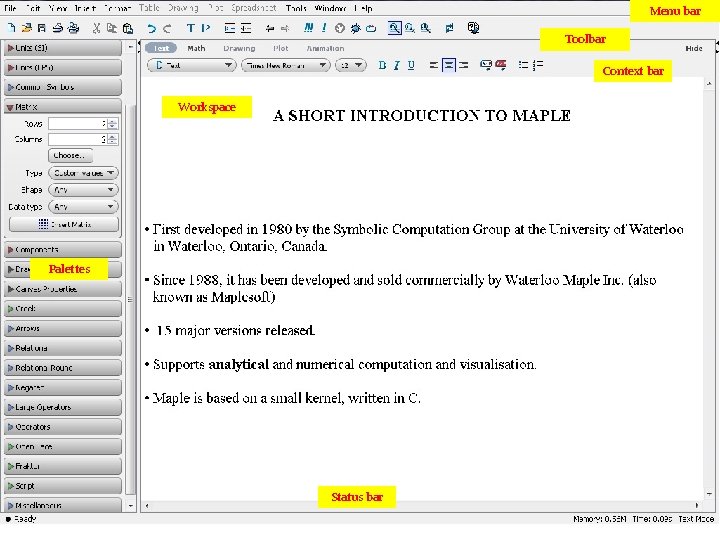Expand the Miscellaneous palette
This screenshot has height=540, width=720.
[x=63, y=505]
